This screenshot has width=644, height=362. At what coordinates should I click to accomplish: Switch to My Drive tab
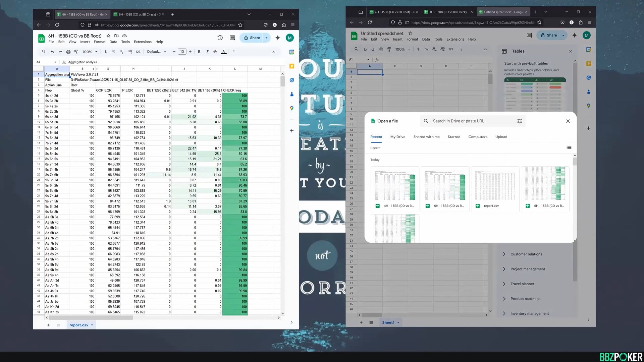(397, 137)
